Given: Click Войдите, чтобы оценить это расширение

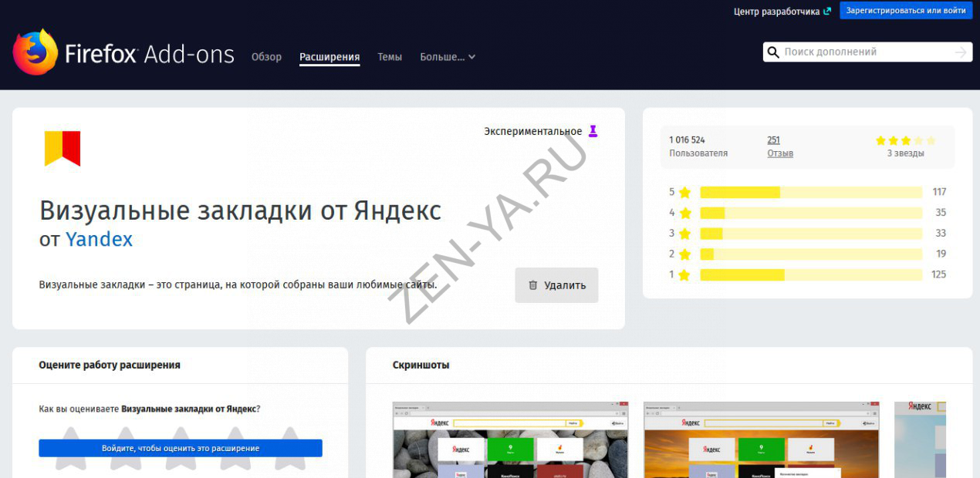Looking at the screenshot, I should click(x=181, y=448).
